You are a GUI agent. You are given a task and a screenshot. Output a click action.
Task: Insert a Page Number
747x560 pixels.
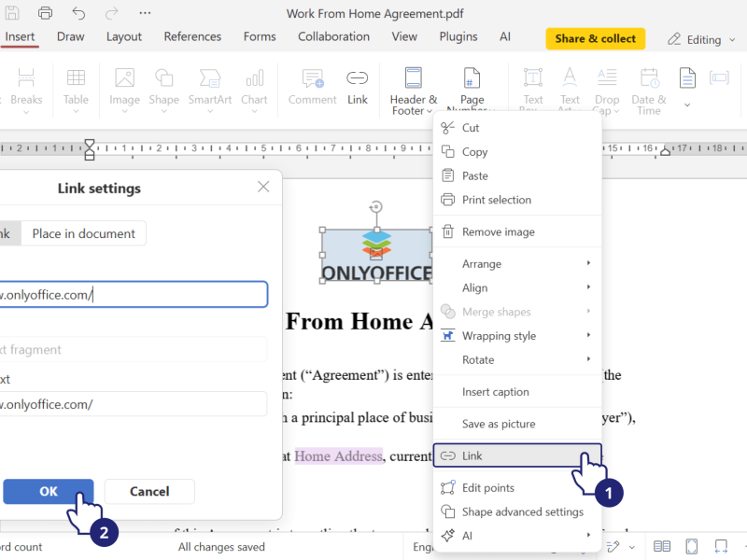472,84
